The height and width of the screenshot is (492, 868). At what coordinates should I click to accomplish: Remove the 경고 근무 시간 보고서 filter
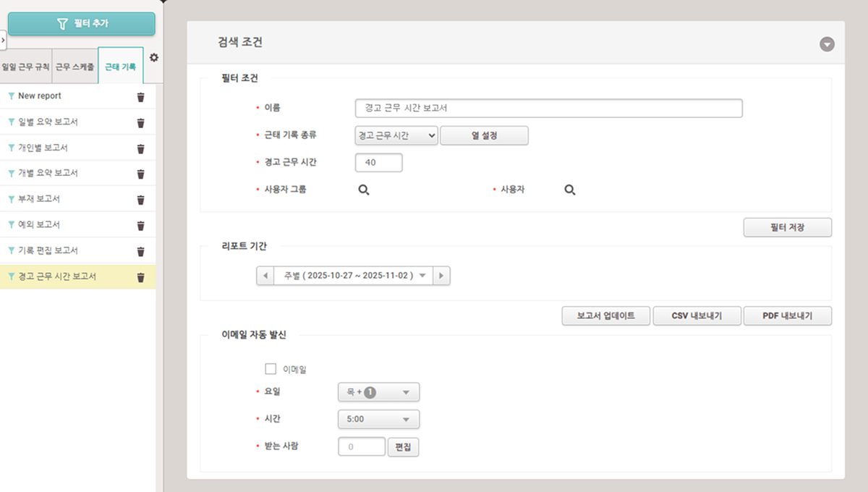pos(140,277)
